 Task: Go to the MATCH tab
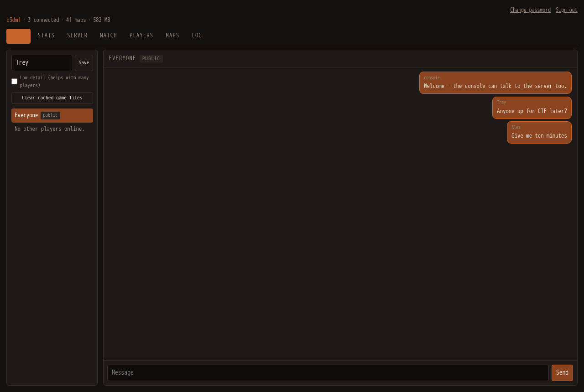(109, 36)
